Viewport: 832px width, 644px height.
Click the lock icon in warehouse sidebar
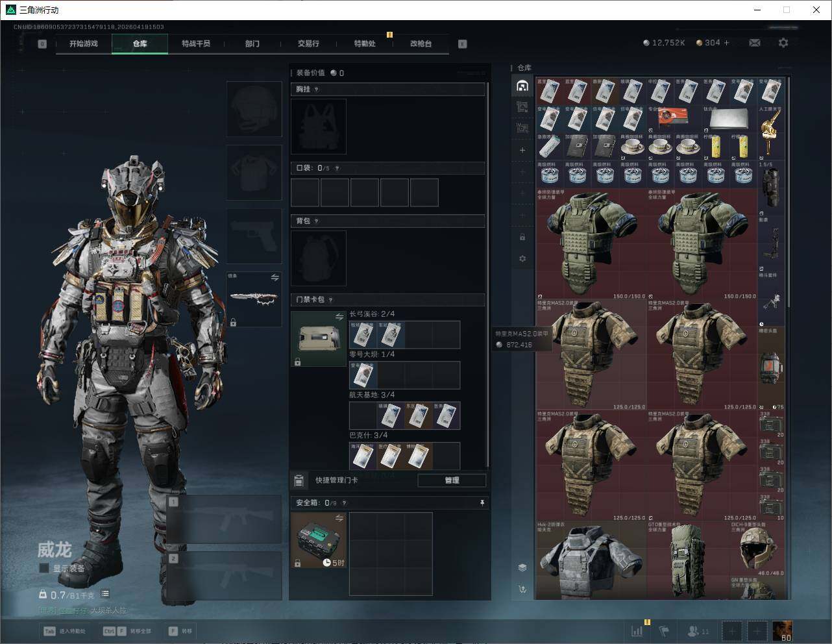[522, 237]
